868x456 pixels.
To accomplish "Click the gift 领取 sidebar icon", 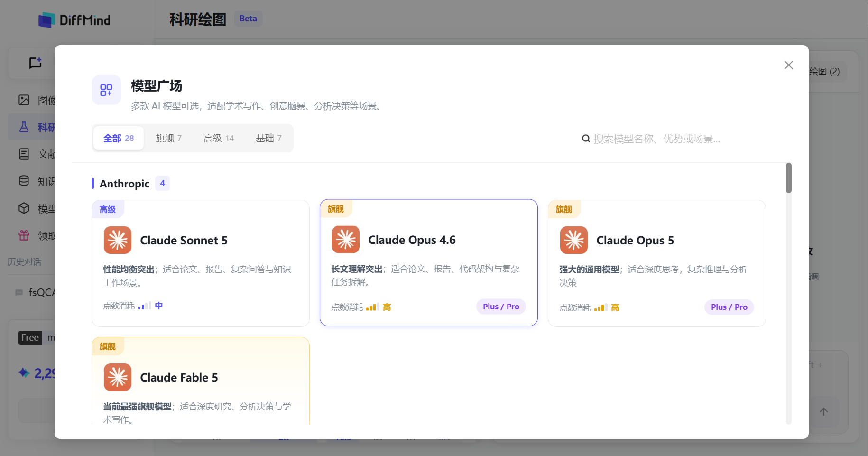I will 24,235.
